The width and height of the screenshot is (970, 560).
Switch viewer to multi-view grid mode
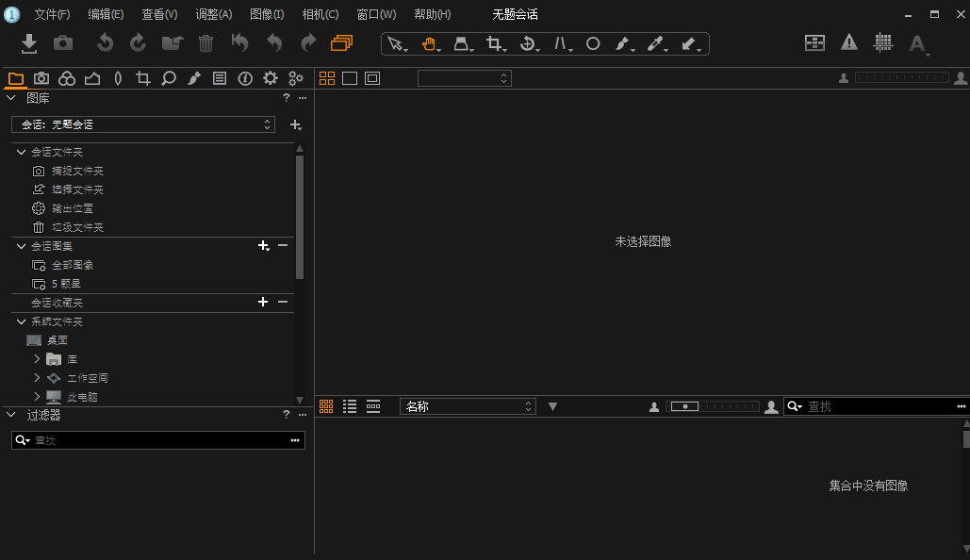click(x=326, y=78)
